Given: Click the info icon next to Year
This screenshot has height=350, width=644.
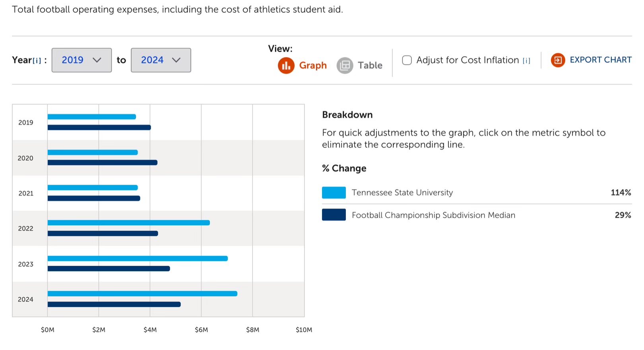Looking at the screenshot, I should pyautogui.click(x=37, y=61).
